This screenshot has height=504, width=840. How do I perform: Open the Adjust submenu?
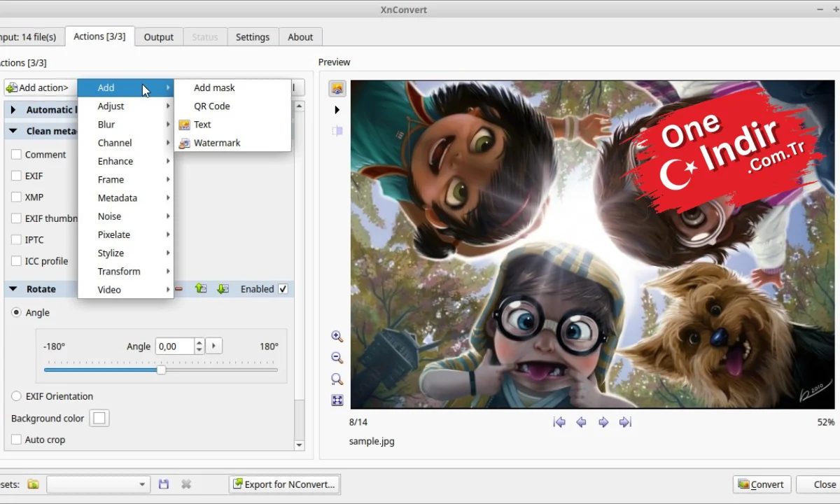click(126, 106)
